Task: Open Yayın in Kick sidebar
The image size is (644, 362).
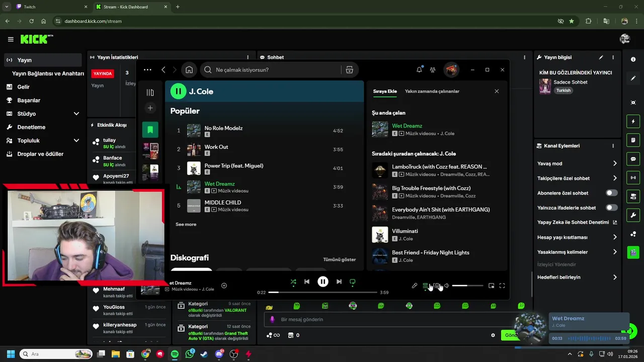Action: pyautogui.click(x=42, y=60)
